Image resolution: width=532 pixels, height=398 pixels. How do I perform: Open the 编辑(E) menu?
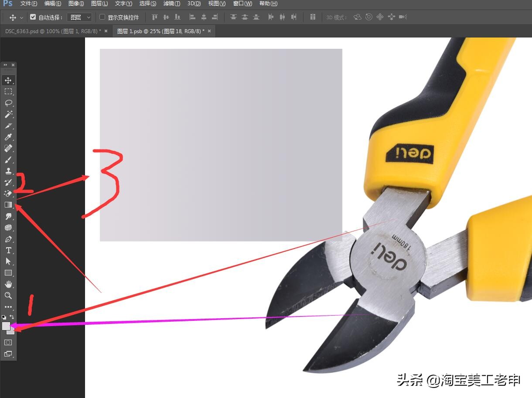pyautogui.click(x=53, y=3)
